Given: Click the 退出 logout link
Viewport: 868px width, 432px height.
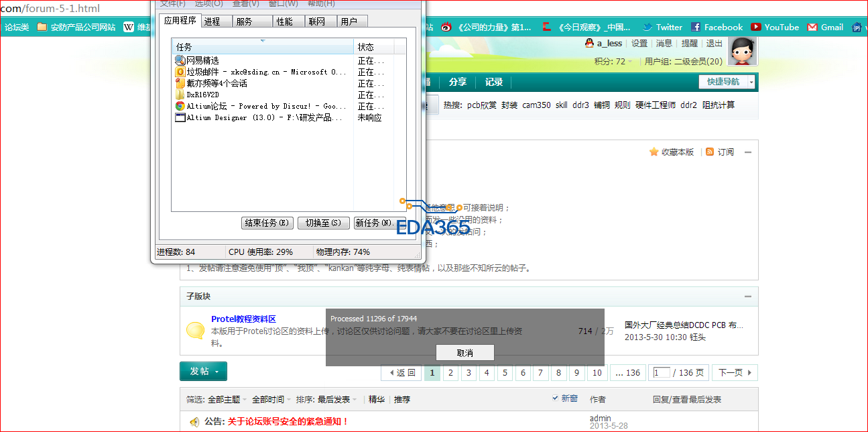Looking at the screenshot, I should 715,43.
